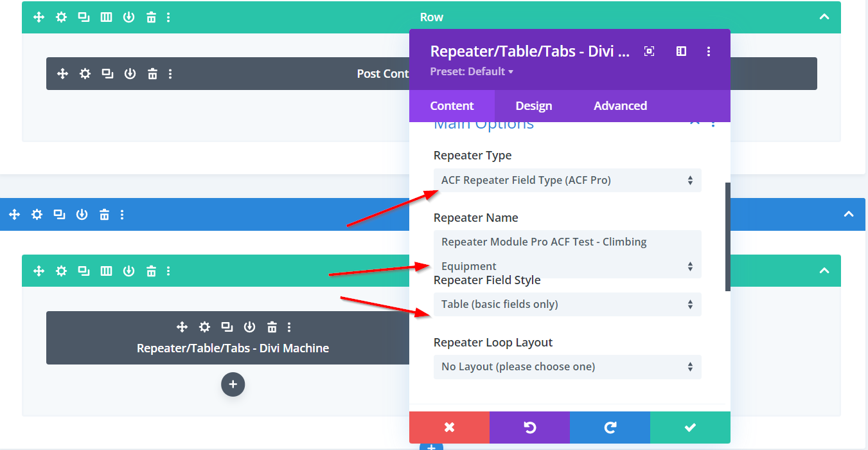Open the Repeater Type dropdown
Viewport: 868px width, 450px height.
point(567,181)
